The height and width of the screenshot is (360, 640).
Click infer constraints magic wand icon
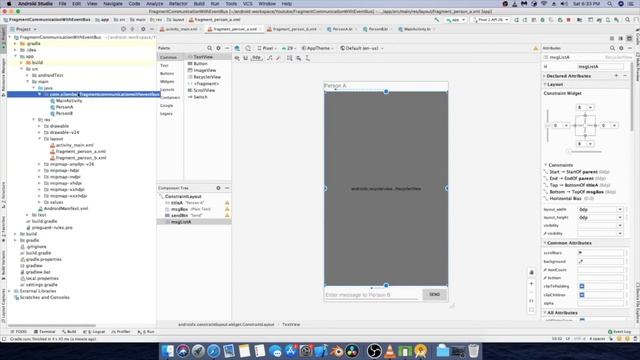pos(278,58)
